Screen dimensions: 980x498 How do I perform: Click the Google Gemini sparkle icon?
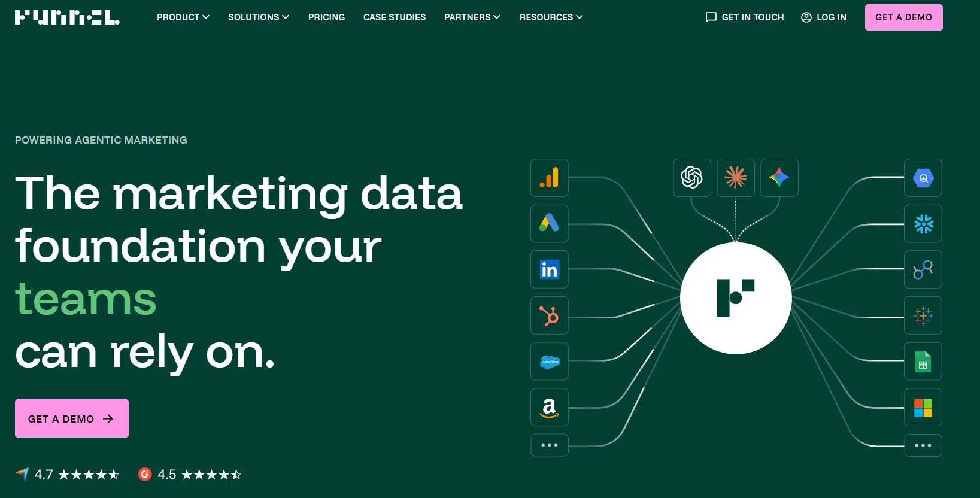(x=779, y=178)
